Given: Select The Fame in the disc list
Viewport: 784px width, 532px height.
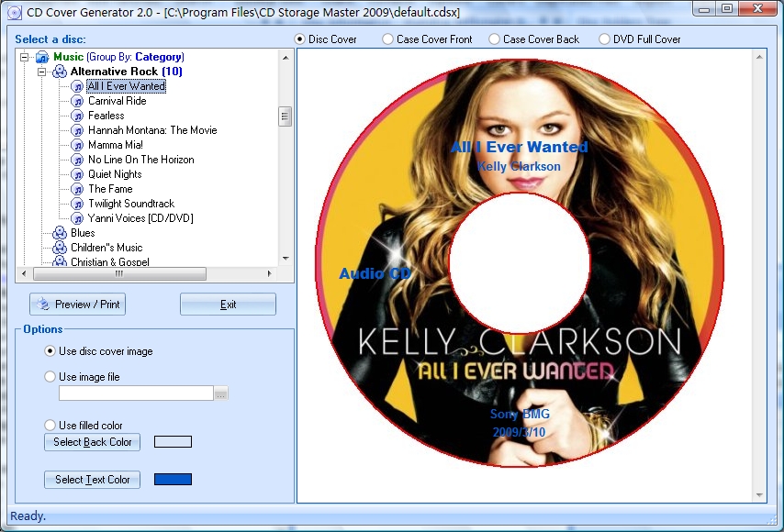Looking at the screenshot, I should (x=110, y=189).
